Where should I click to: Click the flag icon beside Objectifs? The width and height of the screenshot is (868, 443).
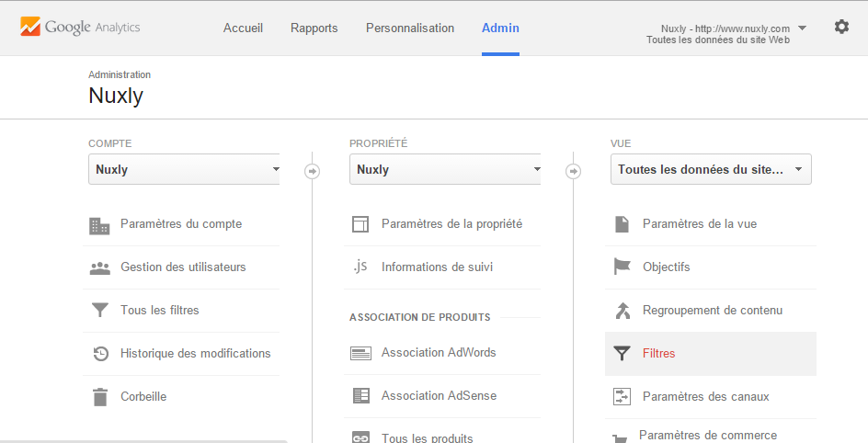click(x=622, y=267)
